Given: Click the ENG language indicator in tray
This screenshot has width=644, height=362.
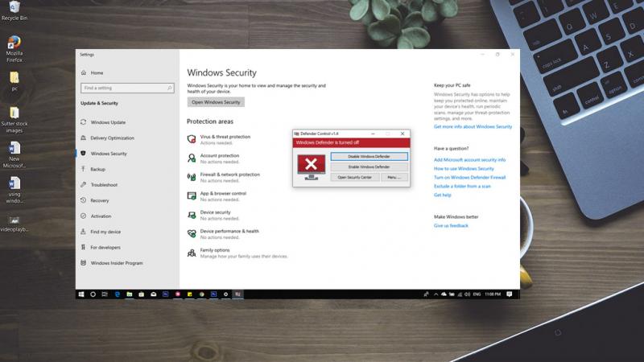Looking at the screenshot, I should pyautogui.click(x=477, y=294).
